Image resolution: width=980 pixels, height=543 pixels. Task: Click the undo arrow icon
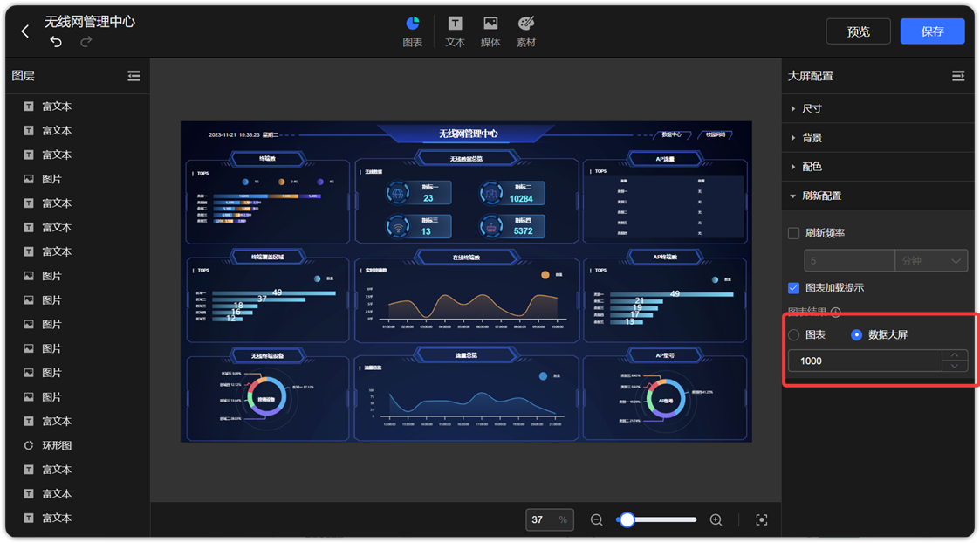[56, 41]
